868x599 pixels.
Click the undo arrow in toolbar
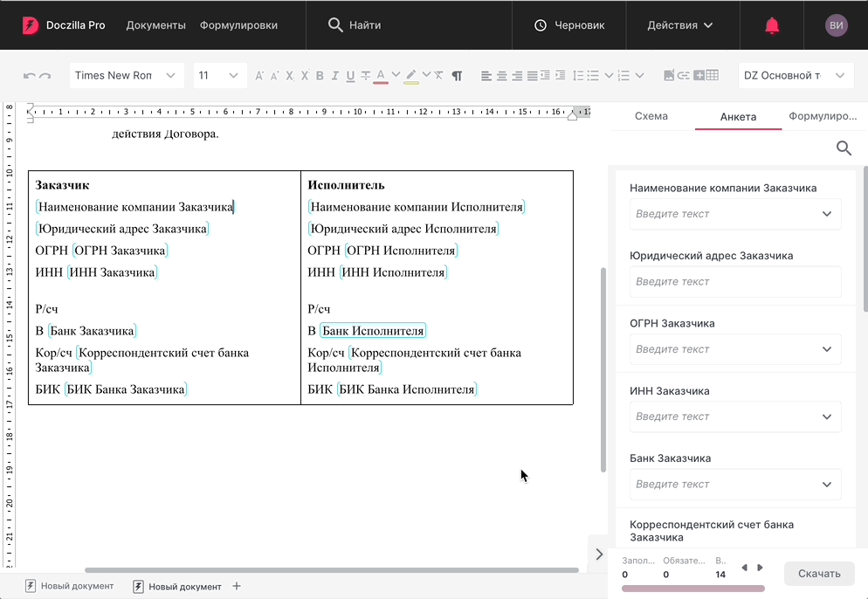point(29,76)
